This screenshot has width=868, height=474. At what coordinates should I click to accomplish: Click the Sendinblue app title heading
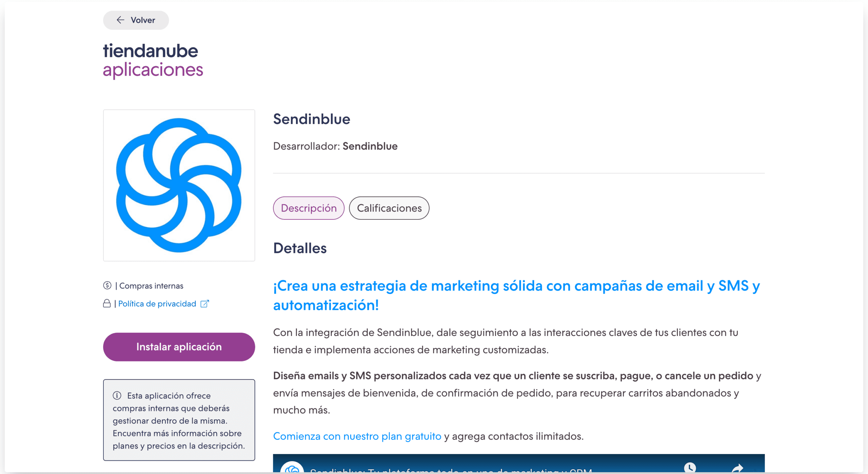point(312,119)
